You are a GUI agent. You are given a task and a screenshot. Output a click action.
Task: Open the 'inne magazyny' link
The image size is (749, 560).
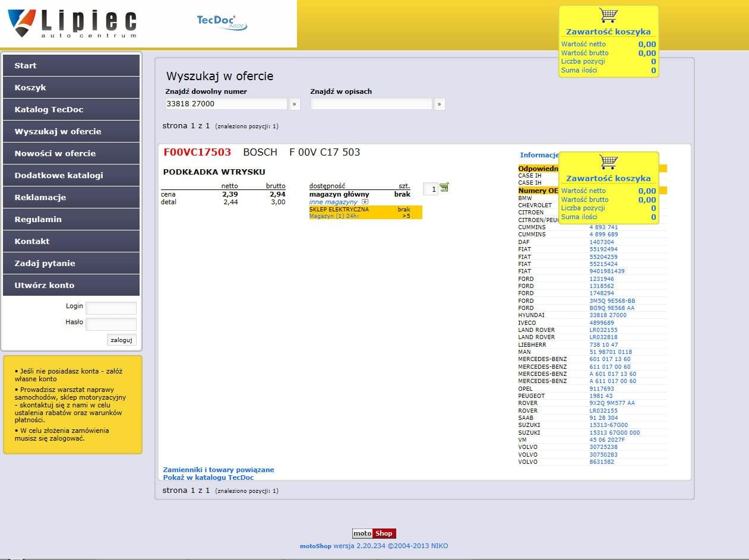click(x=333, y=202)
